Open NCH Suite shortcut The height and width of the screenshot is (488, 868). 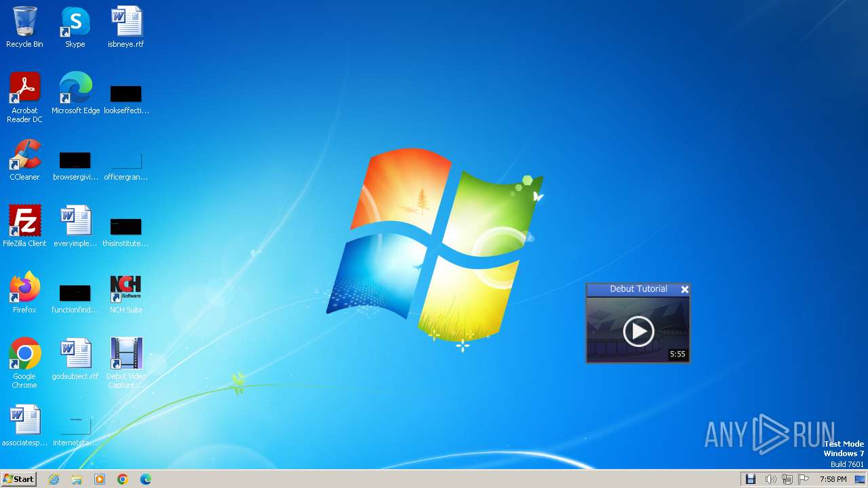pos(126,293)
